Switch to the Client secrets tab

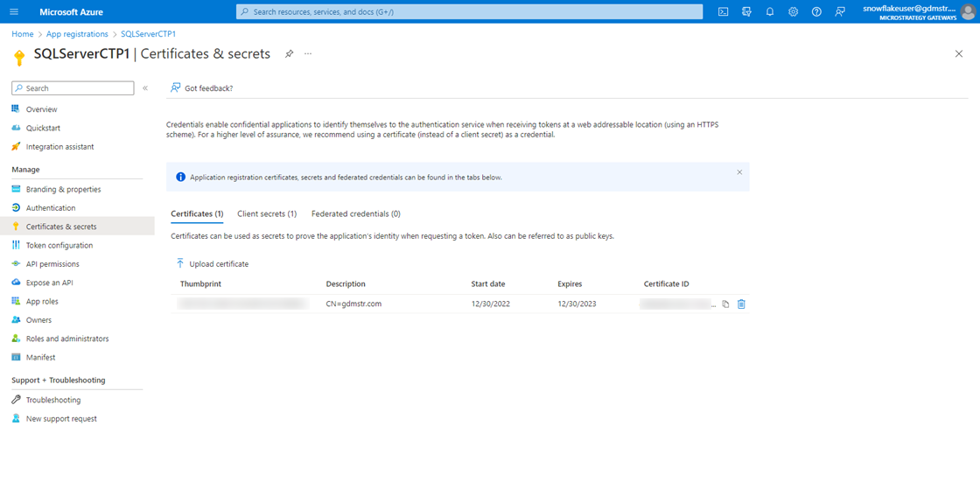[x=267, y=213]
